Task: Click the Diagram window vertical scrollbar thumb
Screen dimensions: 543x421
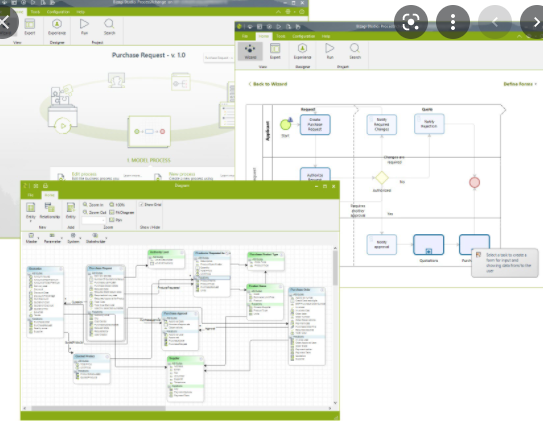Action: tap(335, 269)
